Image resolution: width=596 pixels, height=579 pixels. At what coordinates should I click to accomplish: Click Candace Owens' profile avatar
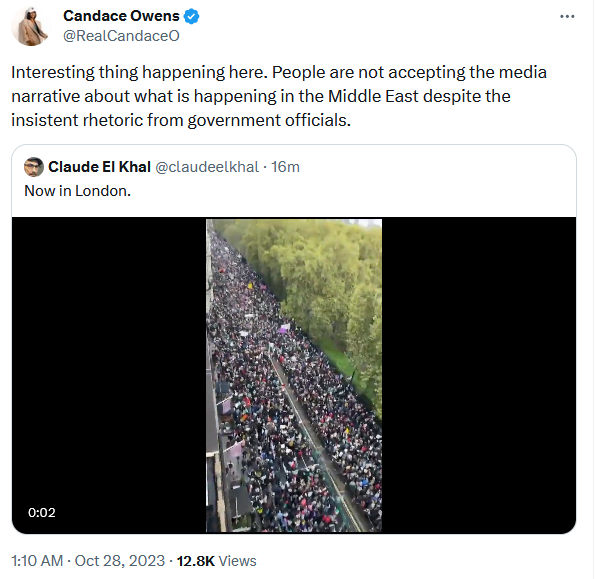tap(30, 27)
